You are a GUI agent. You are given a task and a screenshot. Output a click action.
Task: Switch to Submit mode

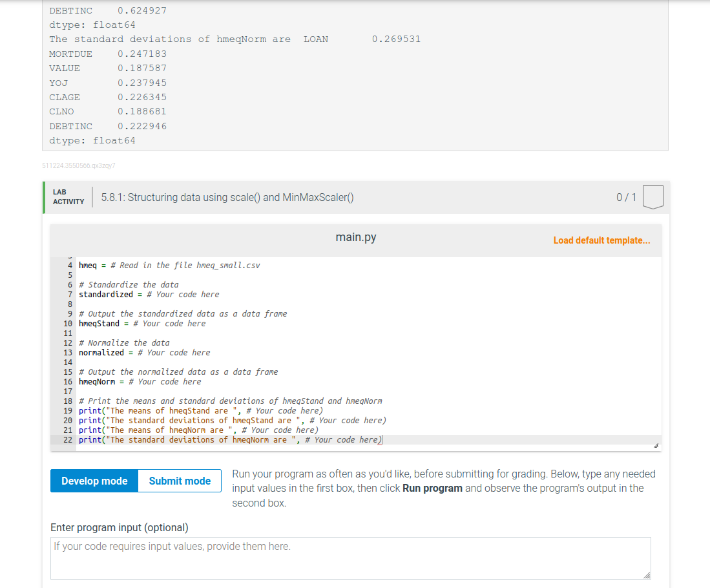[x=179, y=481]
